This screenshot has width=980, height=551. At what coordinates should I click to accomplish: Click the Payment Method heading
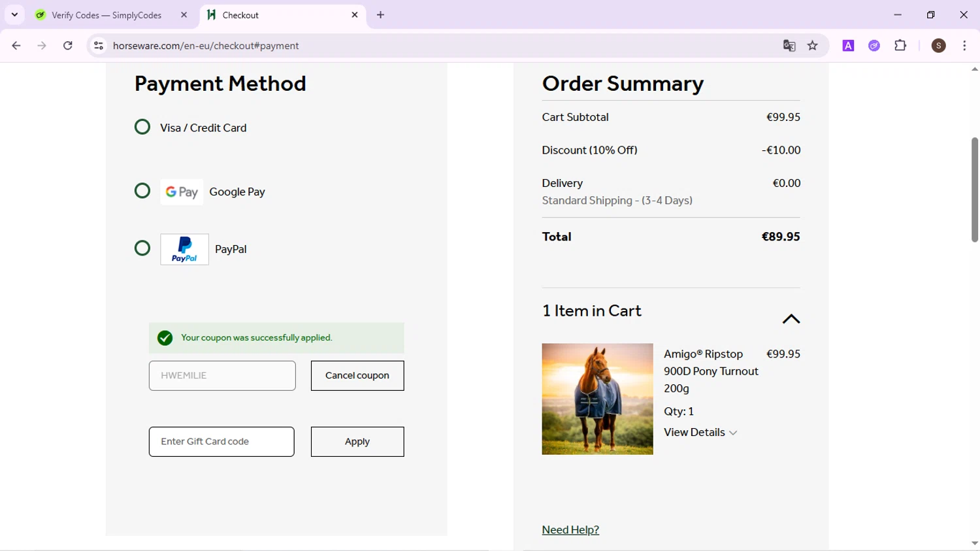click(x=220, y=84)
